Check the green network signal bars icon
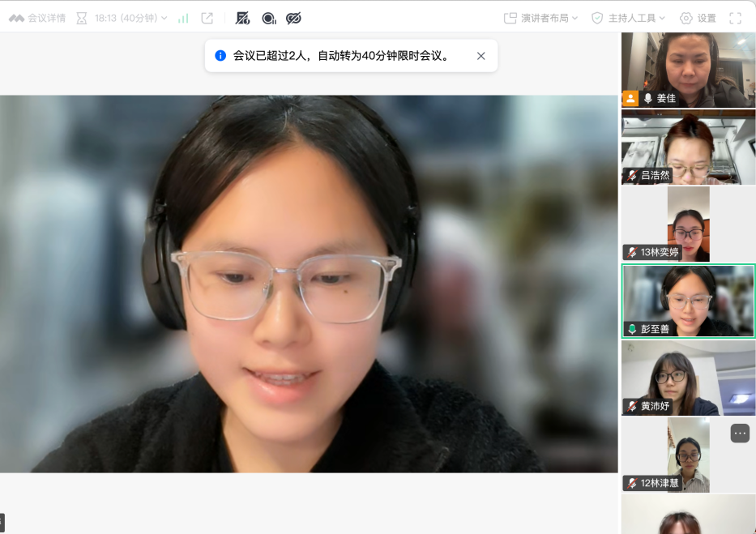This screenshot has height=534, width=756. click(x=183, y=18)
